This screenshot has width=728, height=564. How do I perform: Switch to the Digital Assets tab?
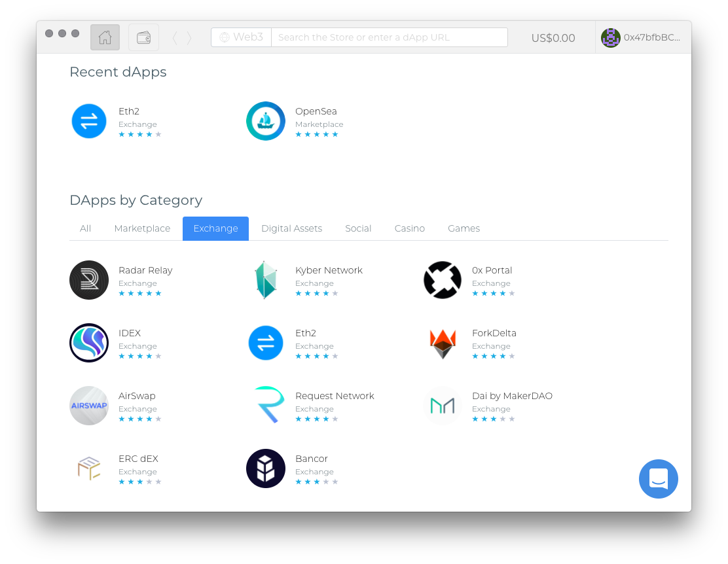coord(291,228)
